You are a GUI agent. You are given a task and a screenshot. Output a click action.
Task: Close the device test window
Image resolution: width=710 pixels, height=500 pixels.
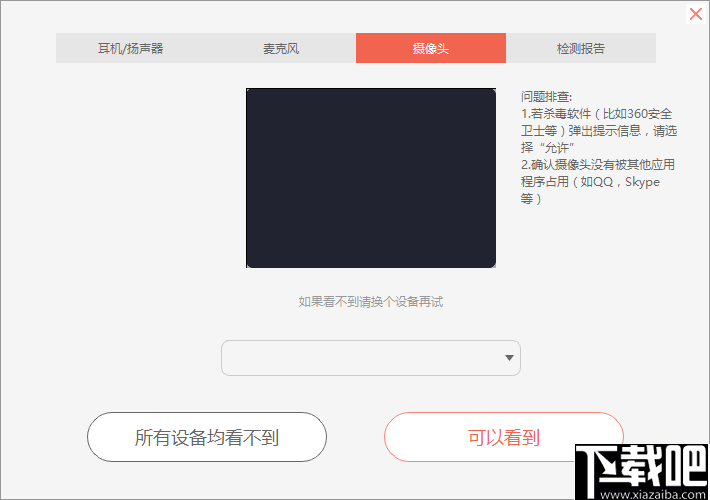[696, 14]
